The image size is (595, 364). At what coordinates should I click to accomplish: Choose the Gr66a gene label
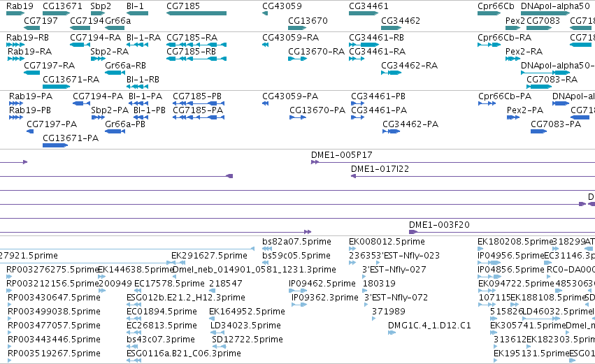117,20
